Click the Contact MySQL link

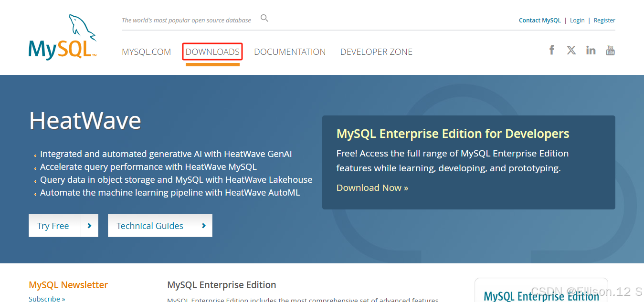click(x=540, y=20)
